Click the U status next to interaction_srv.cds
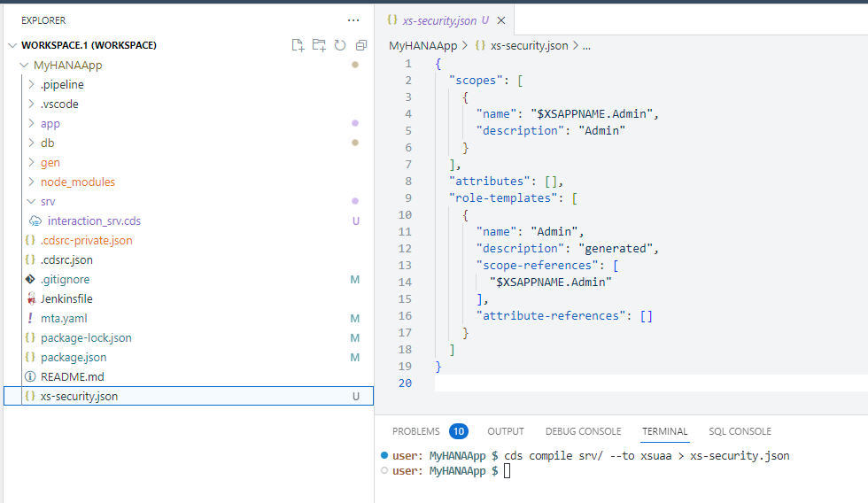Screen dimensions: 868x503 [356, 221]
